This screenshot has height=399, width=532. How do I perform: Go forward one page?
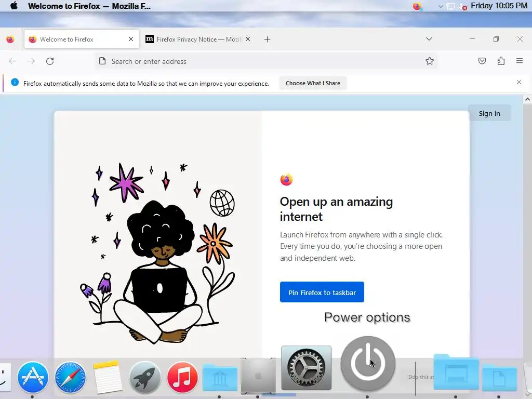click(31, 61)
